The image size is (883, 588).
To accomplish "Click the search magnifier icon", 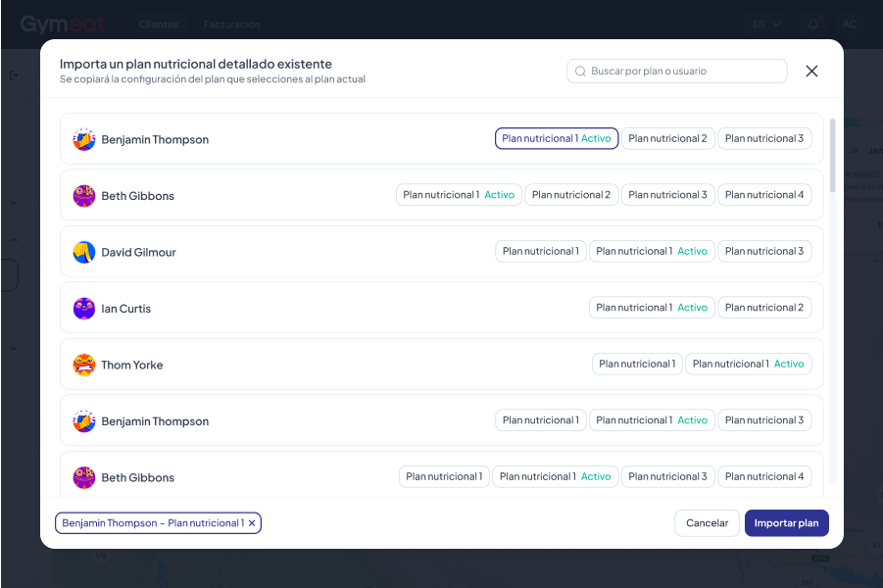I will click(580, 72).
